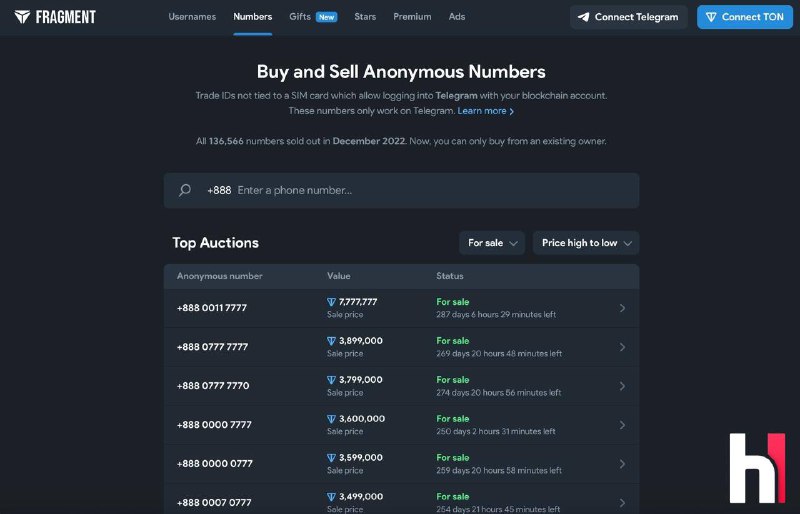800x514 pixels.
Task: Click the 3,799,000 sale price value
Action: click(361, 380)
